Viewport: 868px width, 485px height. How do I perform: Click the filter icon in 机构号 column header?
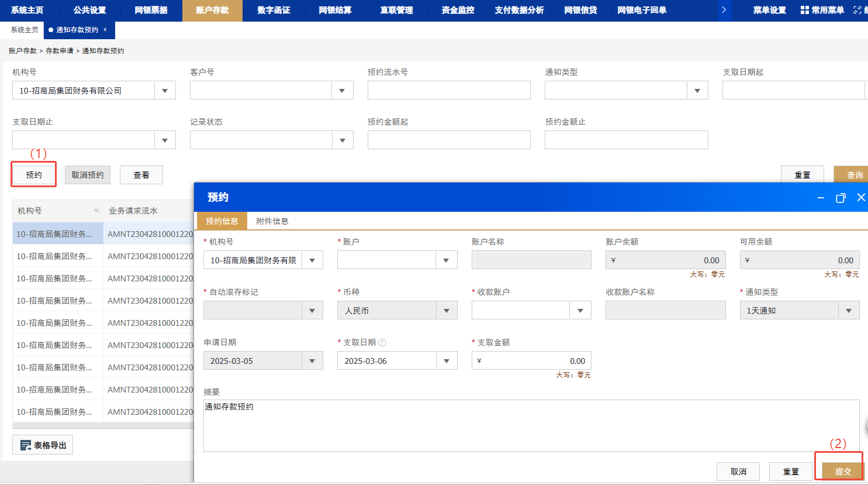click(x=96, y=211)
